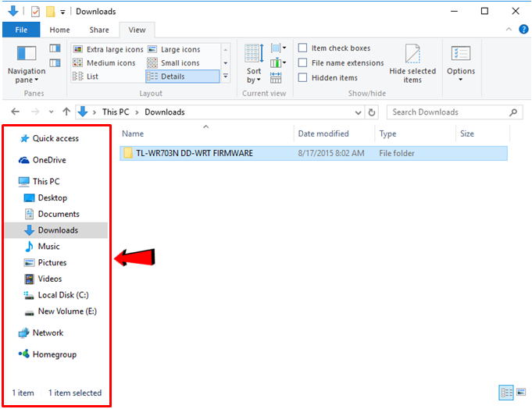The height and width of the screenshot is (409, 532).
Task: Sort by Size column header
Action: (483, 133)
